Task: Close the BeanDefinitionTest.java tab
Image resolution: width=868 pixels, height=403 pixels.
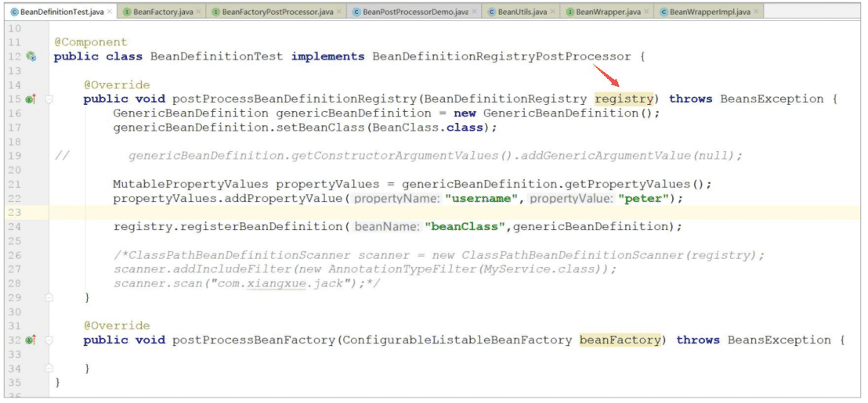Action: pyautogui.click(x=109, y=12)
